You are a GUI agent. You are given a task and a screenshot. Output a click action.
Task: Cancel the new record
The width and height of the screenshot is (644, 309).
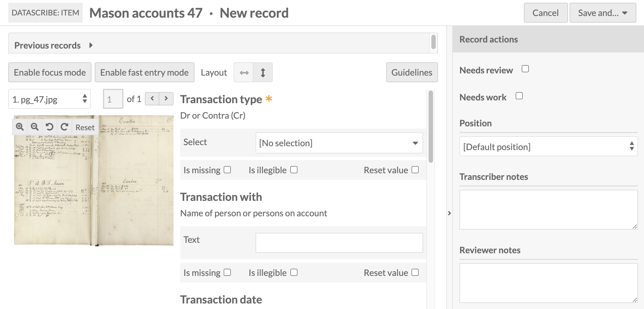(545, 12)
